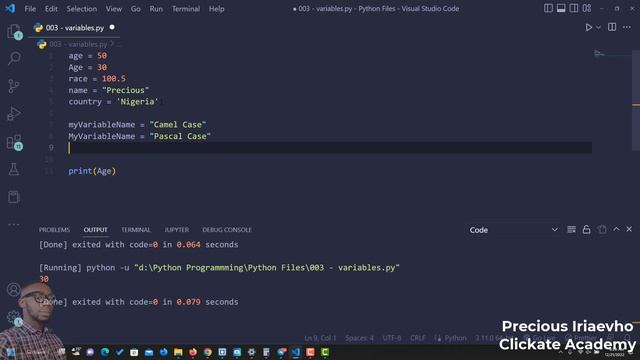Switch to the JUPYTER panel tab
640x360 pixels.
(176, 230)
